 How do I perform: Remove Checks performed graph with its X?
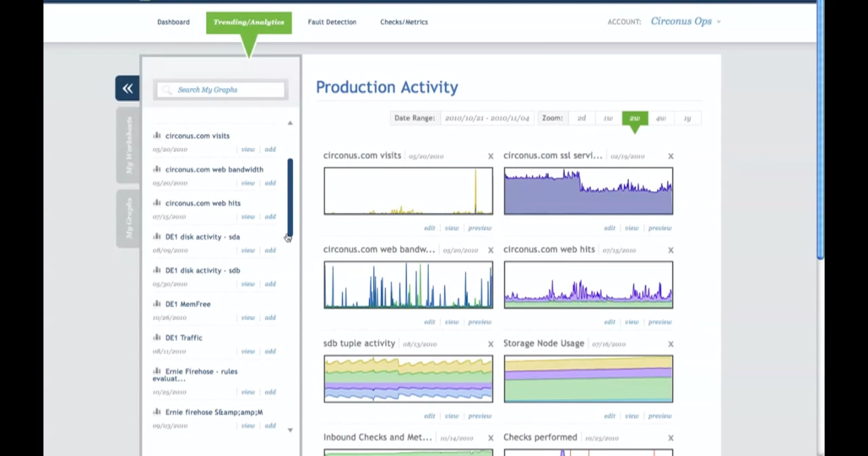671,438
